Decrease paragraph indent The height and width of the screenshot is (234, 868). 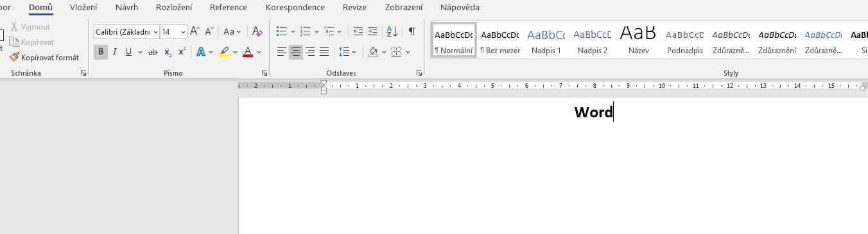(x=358, y=31)
